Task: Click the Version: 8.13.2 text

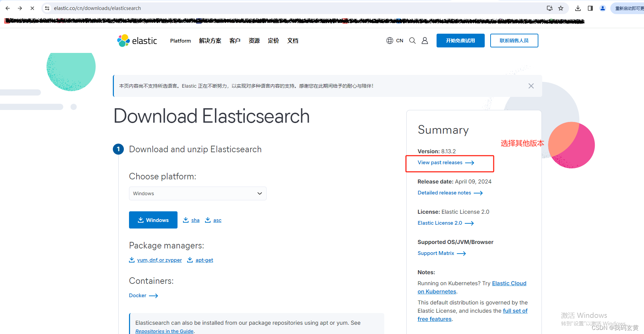Action: pos(437,151)
